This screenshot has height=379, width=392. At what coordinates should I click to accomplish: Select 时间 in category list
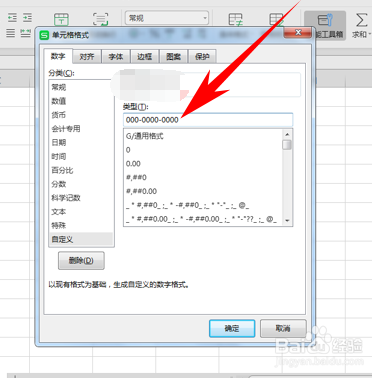(81, 156)
